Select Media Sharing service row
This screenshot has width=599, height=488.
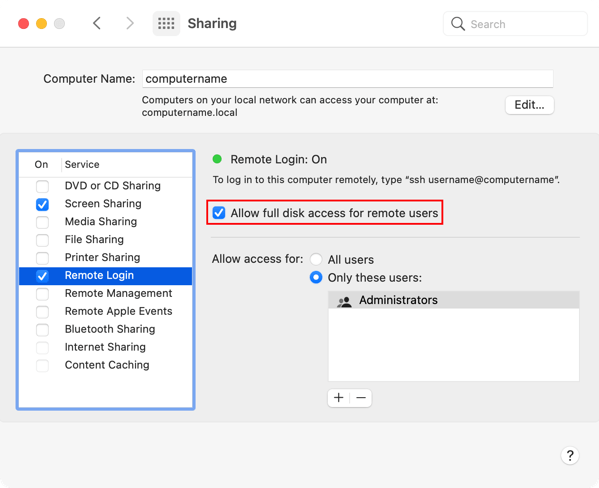coord(105,222)
